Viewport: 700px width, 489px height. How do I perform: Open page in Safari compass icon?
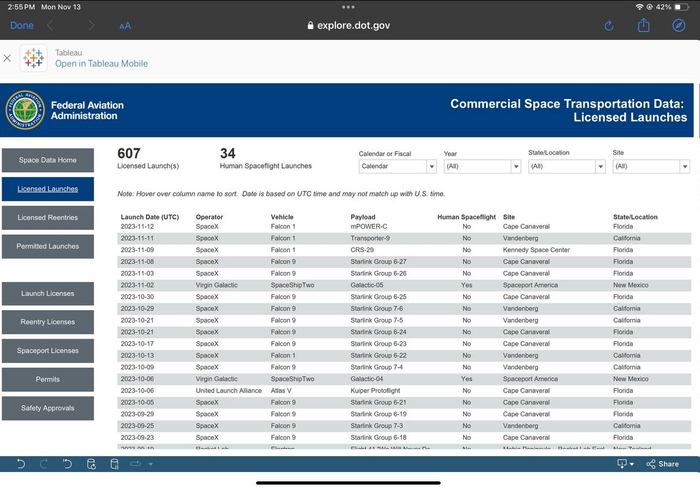pos(679,26)
